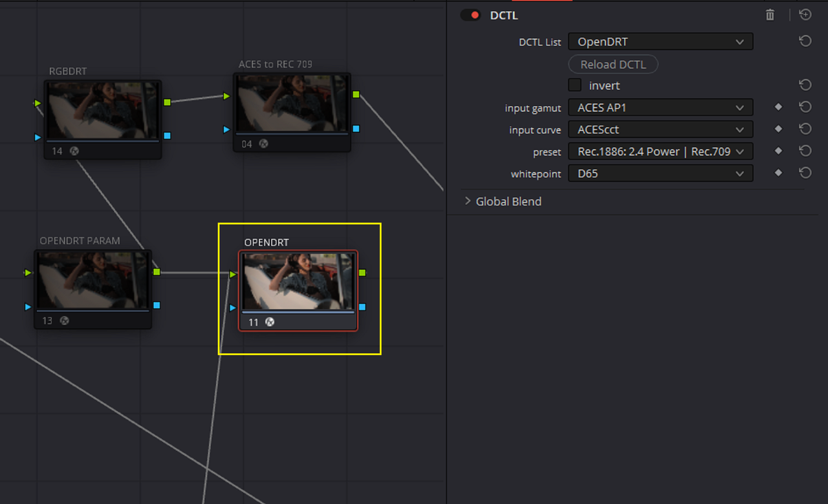Click the green RGB output of ACES to REC 709
The height and width of the screenshot is (504, 828).
356,94
